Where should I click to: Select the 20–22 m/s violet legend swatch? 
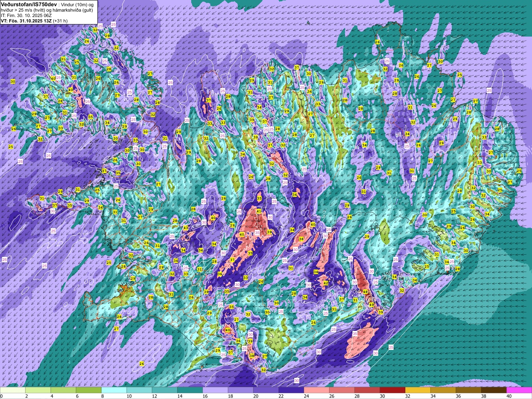(x=266, y=391)
